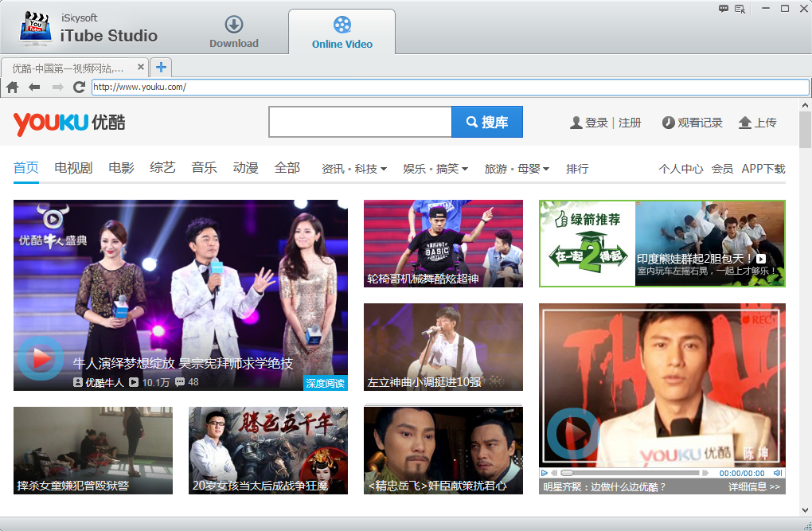Open 20岁女孩当太后成战争狂魔 thumbnail
812x531 pixels.
(267, 451)
